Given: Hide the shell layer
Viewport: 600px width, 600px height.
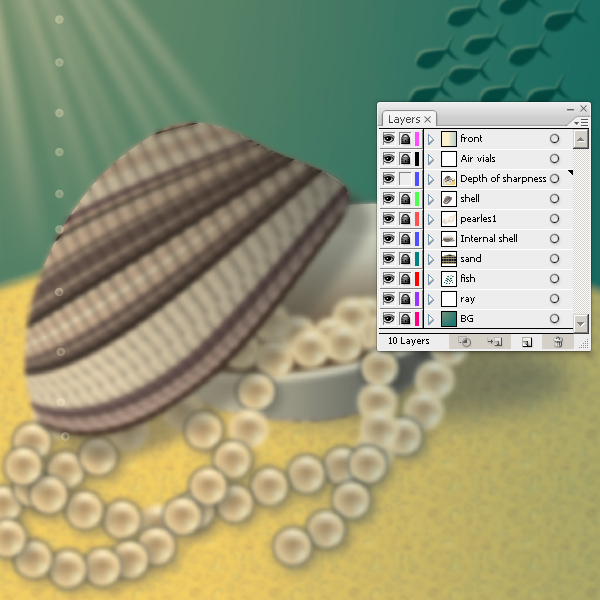Looking at the screenshot, I should [x=388, y=199].
